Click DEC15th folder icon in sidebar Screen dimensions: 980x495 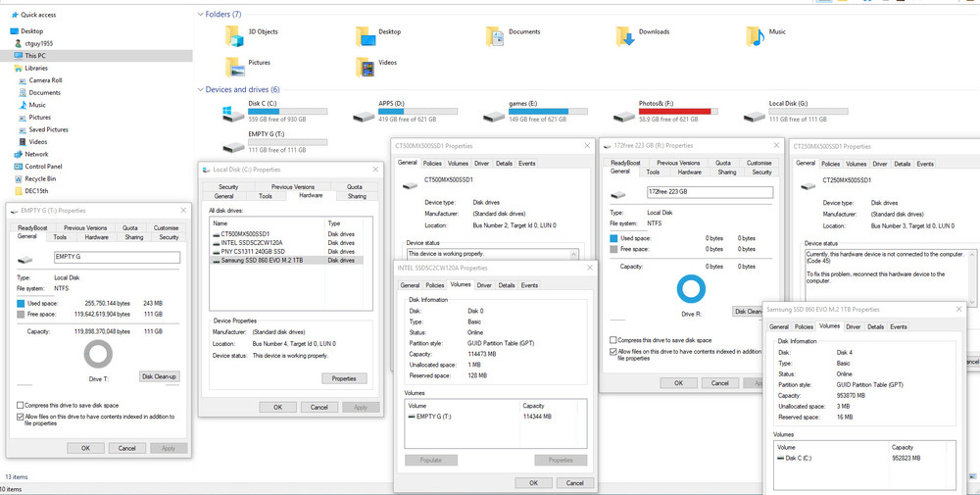coord(19,191)
